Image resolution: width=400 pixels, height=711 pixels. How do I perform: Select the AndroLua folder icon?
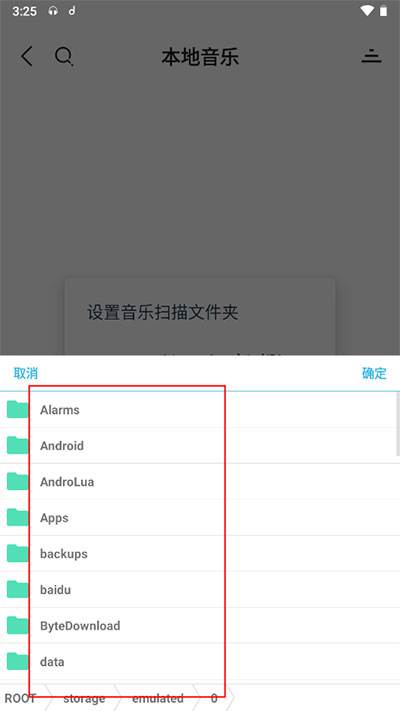click(18, 482)
